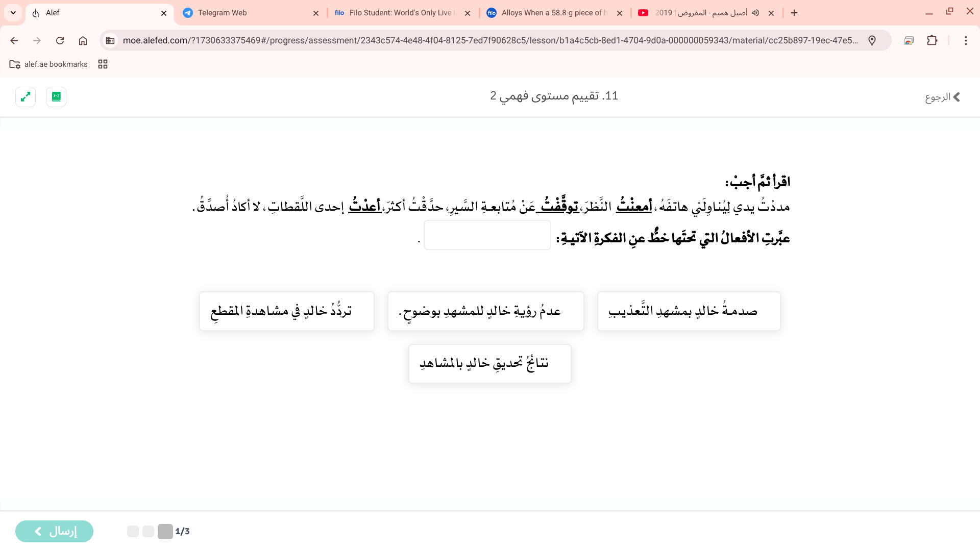This screenshot has width=980, height=551.
Task: Select the first question progress indicator square
Action: click(165, 531)
